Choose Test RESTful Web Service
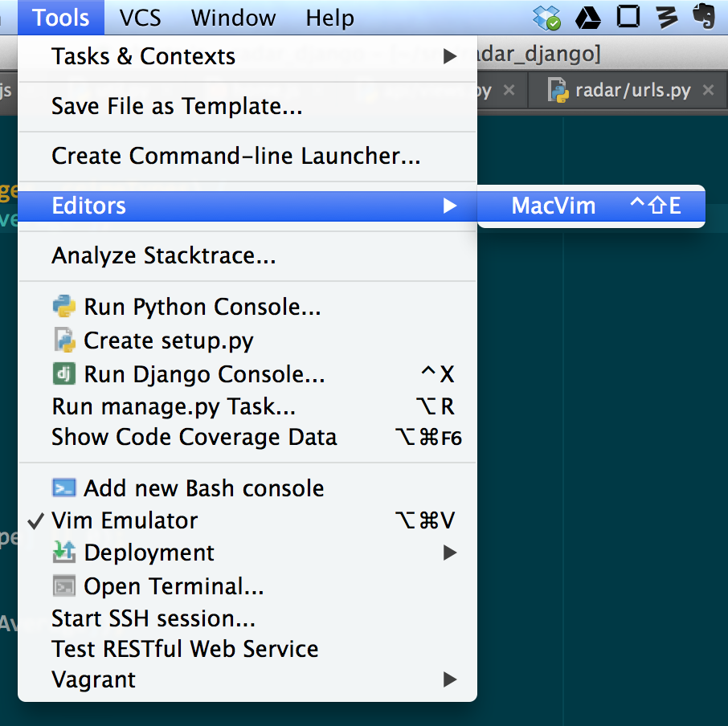The height and width of the screenshot is (726, 728). (247, 649)
